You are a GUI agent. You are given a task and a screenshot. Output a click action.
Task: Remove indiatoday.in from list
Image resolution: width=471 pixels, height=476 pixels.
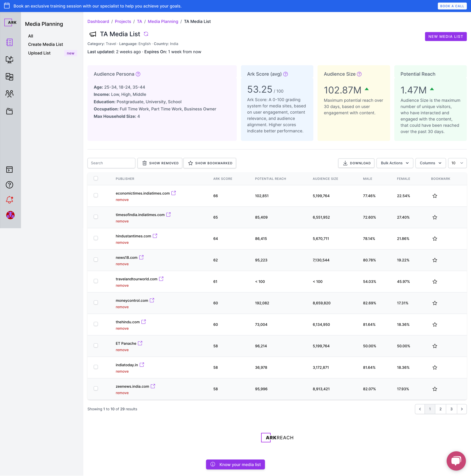pos(122,372)
